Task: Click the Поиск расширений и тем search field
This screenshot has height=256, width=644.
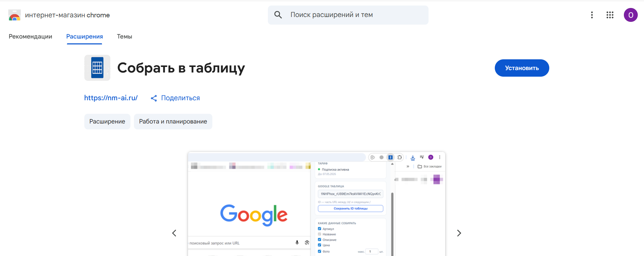Action: pyautogui.click(x=347, y=15)
